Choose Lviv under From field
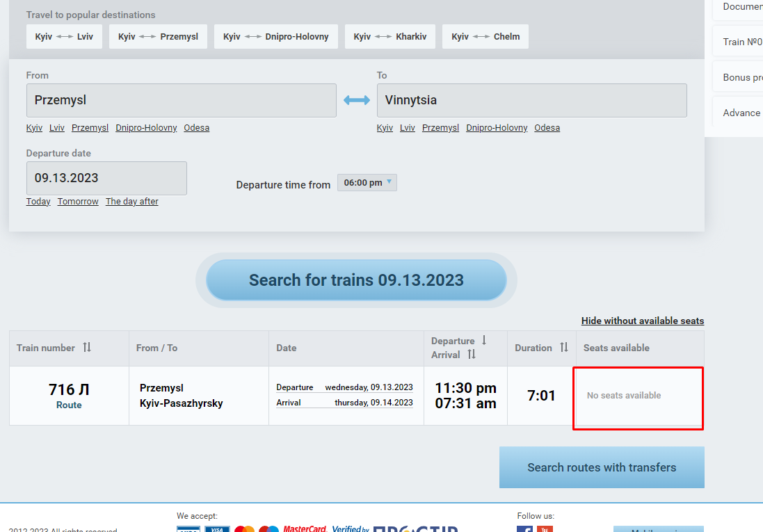 (57, 128)
